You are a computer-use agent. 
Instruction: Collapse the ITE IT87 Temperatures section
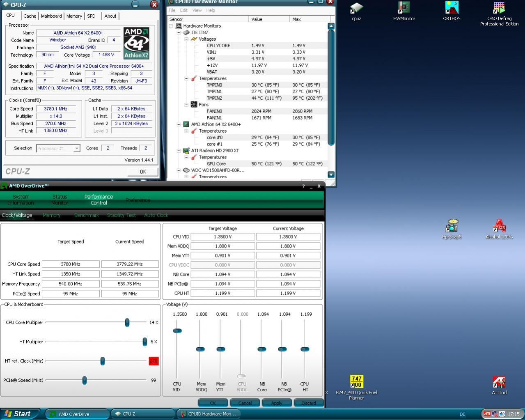(186, 78)
